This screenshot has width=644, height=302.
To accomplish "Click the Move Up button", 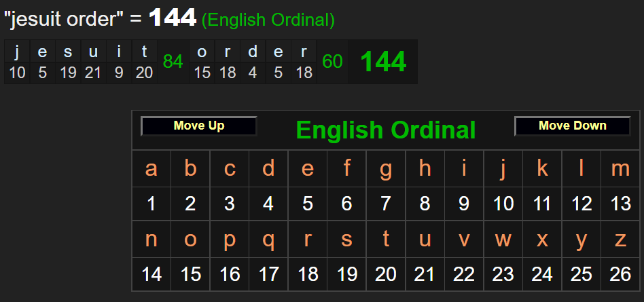I will (198, 126).
